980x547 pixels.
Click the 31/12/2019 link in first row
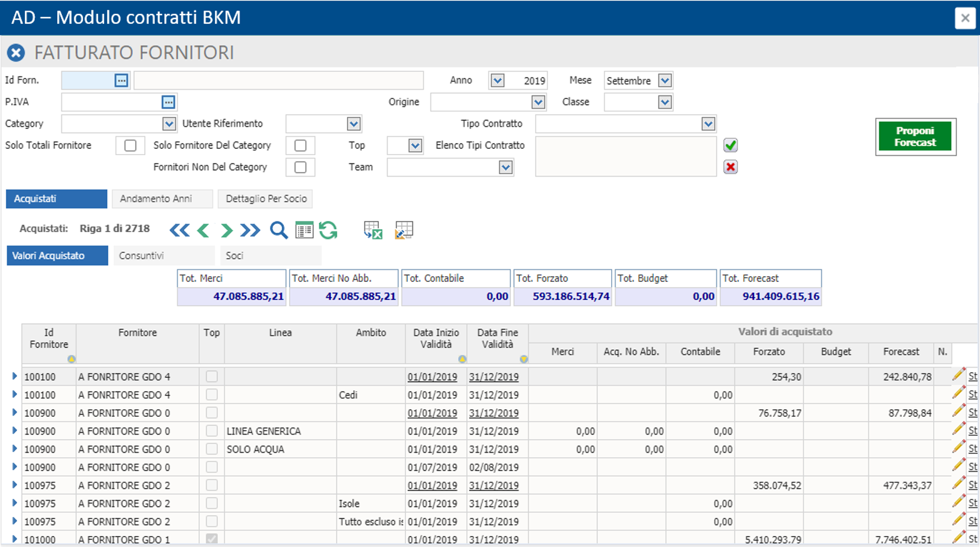[x=493, y=377]
